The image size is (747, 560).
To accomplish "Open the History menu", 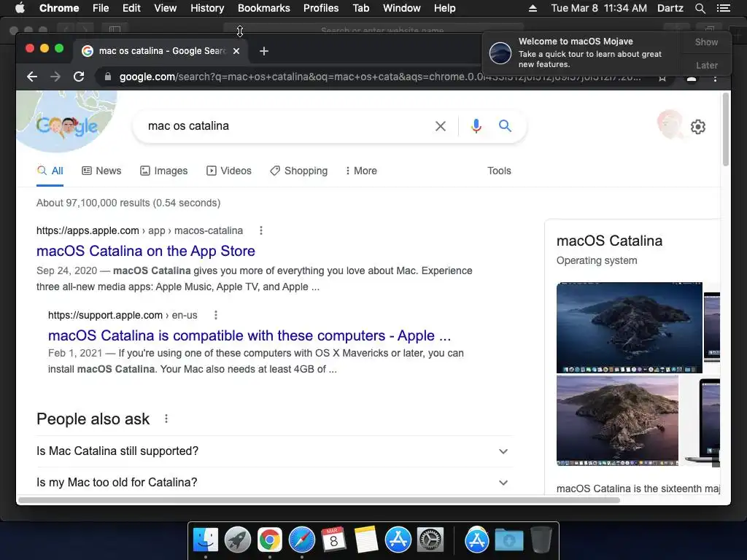I will point(207,8).
